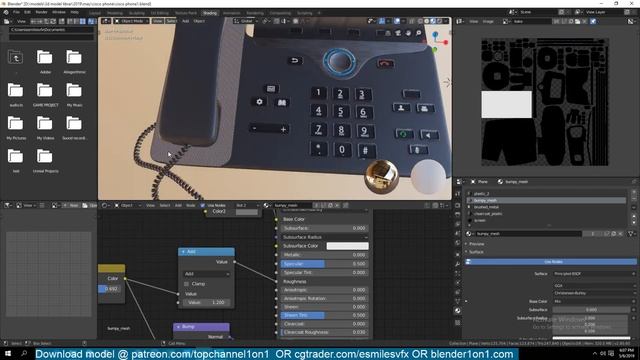Click the texture checker tab icon
This screenshot has height=360, width=640.
[x=458, y=322]
